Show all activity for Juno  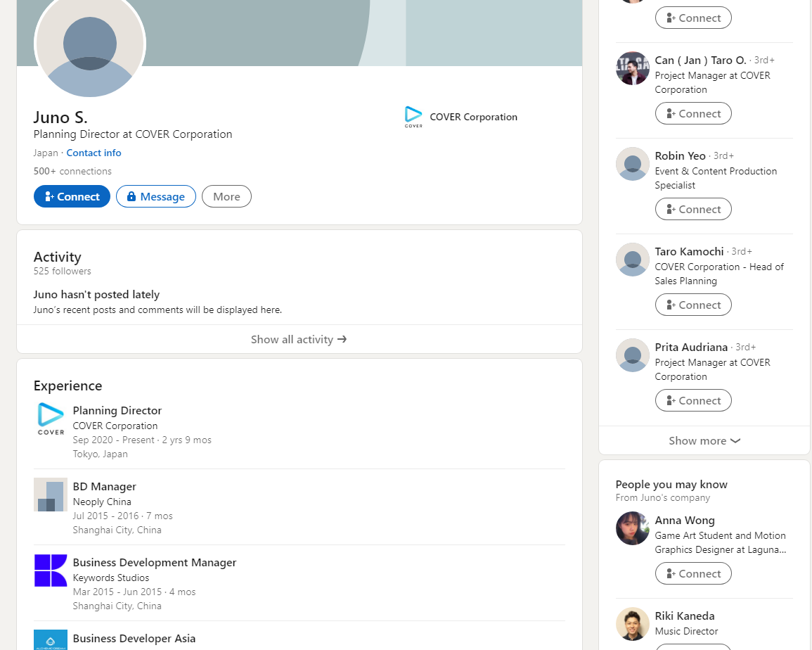click(299, 340)
